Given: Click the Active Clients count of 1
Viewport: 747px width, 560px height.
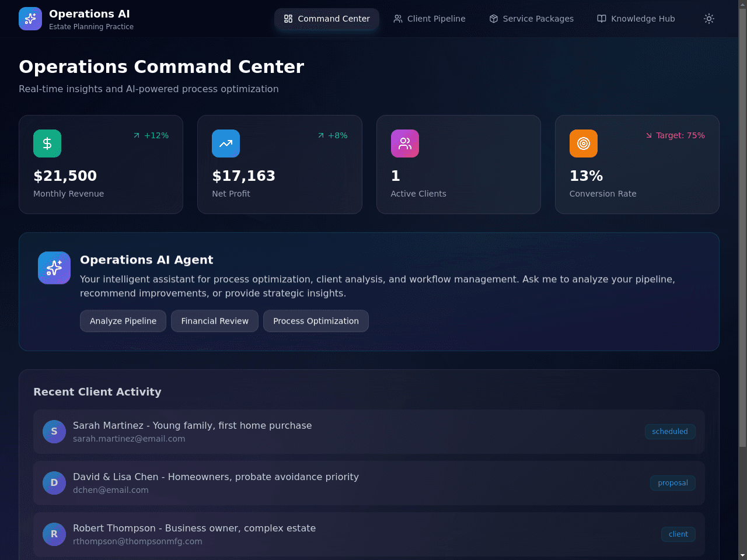Looking at the screenshot, I should [396, 176].
